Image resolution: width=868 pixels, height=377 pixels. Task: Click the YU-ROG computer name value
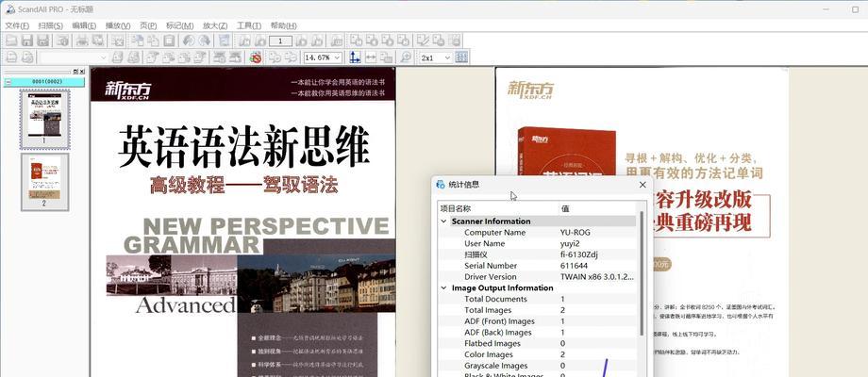pos(576,232)
